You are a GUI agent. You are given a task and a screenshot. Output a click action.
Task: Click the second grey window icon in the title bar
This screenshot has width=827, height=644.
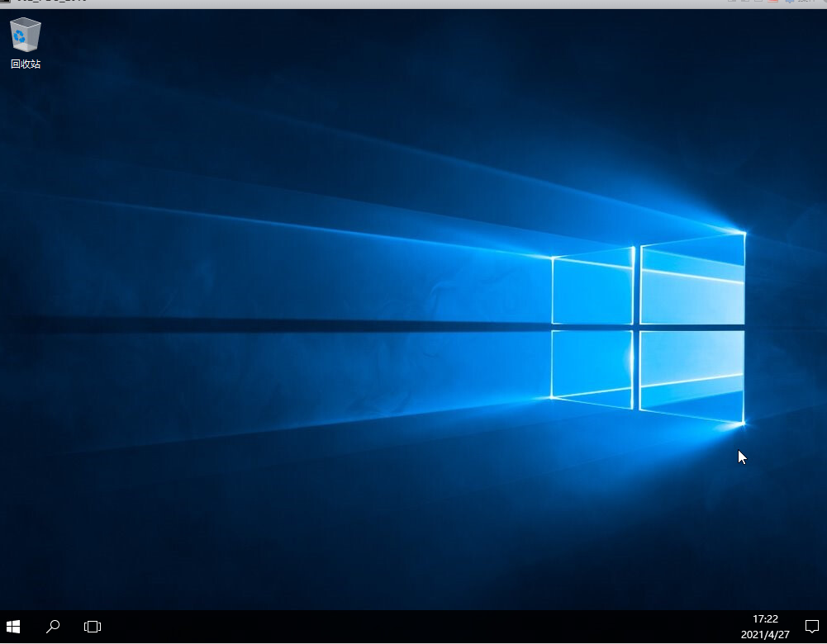pyautogui.click(x=746, y=2)
